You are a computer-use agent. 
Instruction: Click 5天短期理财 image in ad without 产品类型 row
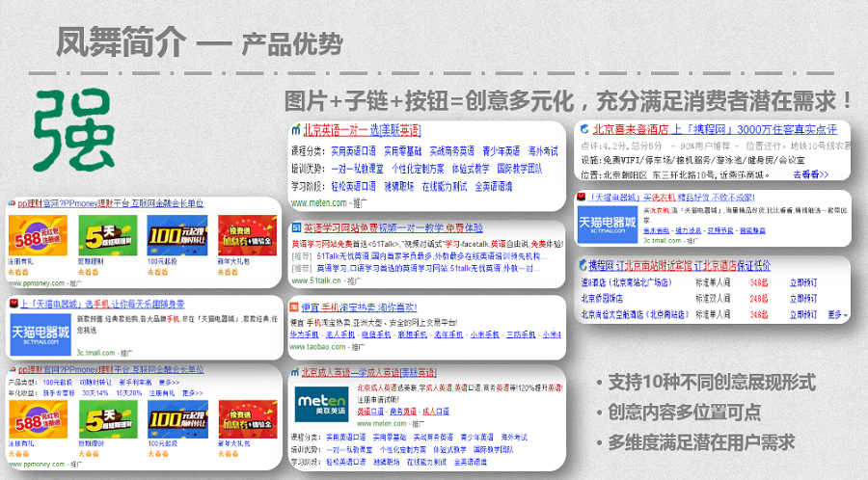[107, 236]
